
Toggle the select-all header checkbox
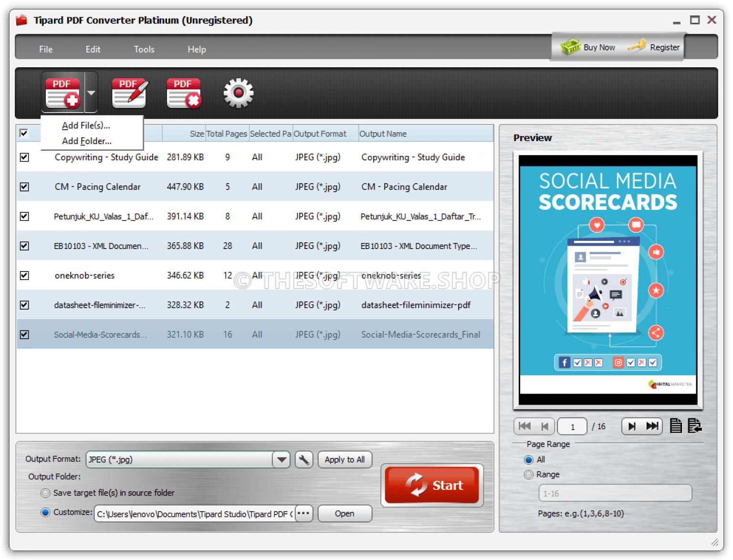24,133
